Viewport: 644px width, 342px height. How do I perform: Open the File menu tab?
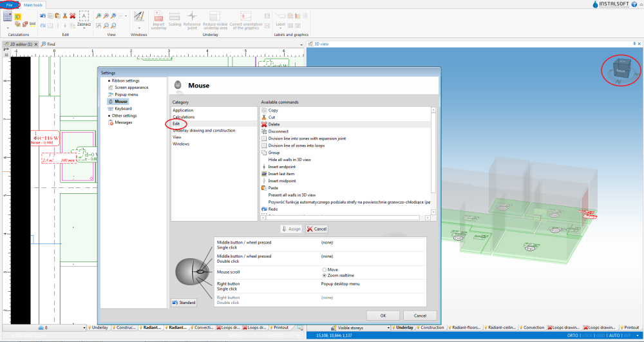click(x=10, y=5)
